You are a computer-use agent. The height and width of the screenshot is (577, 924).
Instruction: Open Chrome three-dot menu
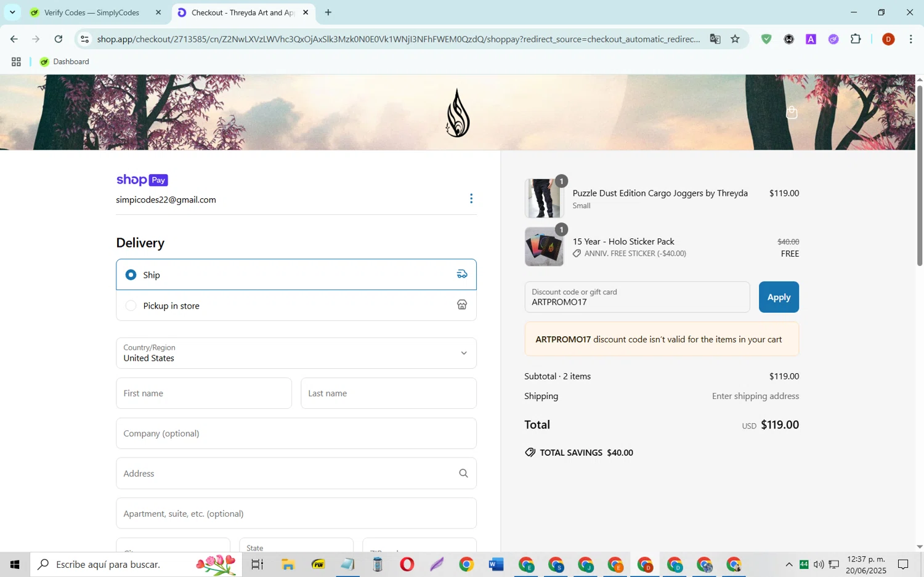910,39
